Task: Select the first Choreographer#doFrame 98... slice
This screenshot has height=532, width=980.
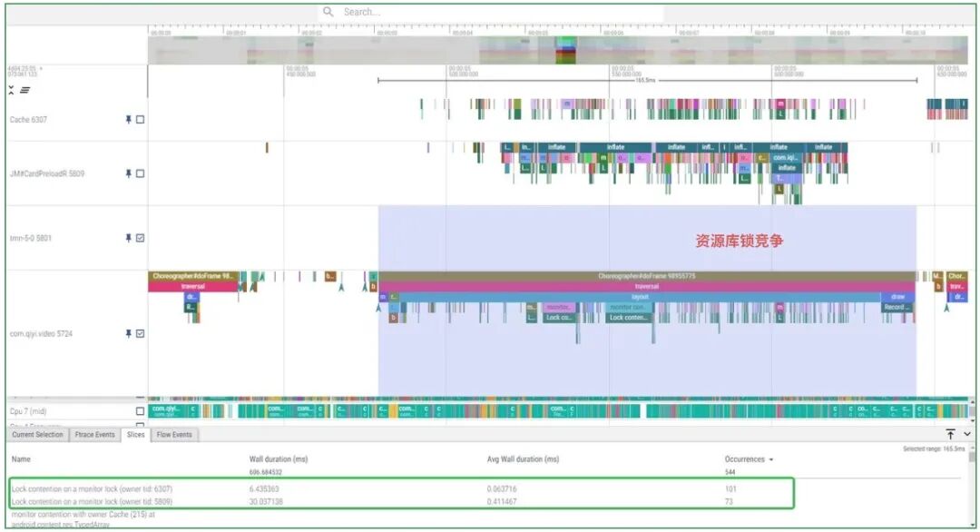Action: point(192,276)
